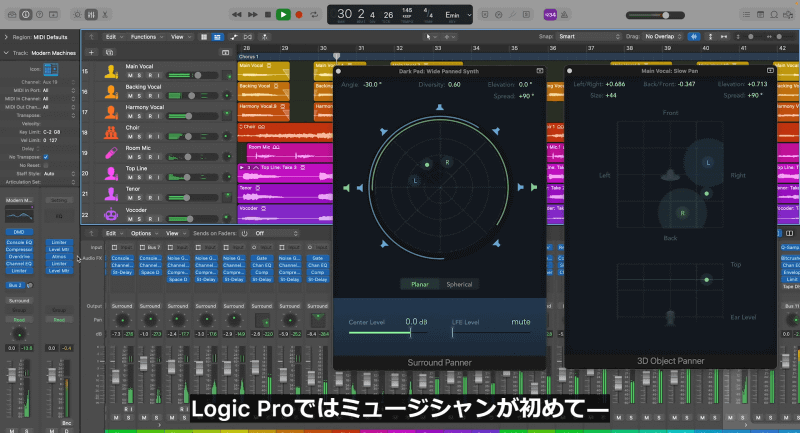Select the Planar mode in Surround Panner
This screenshot has width=800, height=433.
(420, 285)
